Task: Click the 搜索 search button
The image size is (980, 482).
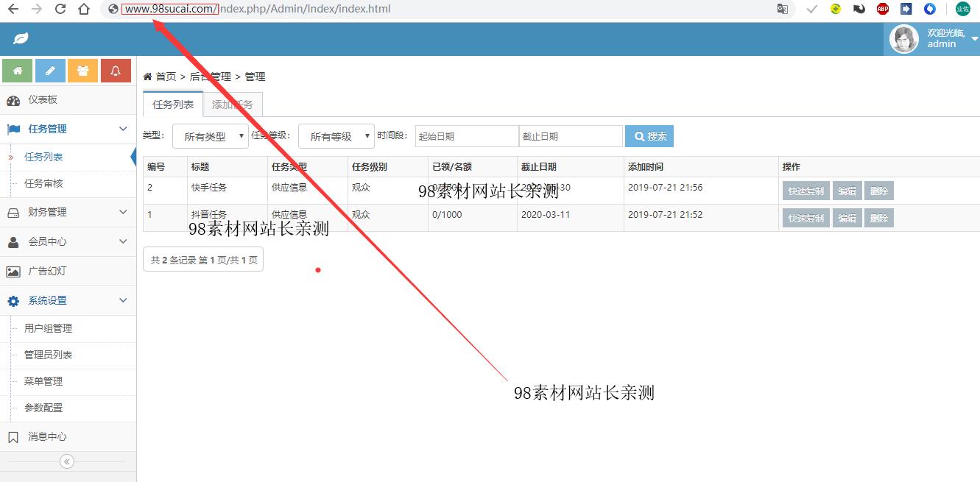Action: tap(649, 136)
